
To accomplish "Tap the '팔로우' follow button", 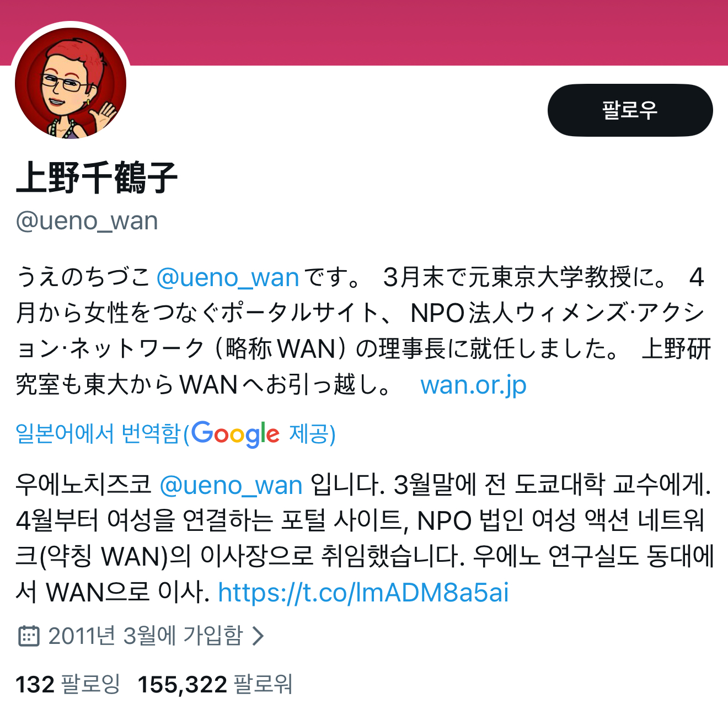I will pos(630,110).
